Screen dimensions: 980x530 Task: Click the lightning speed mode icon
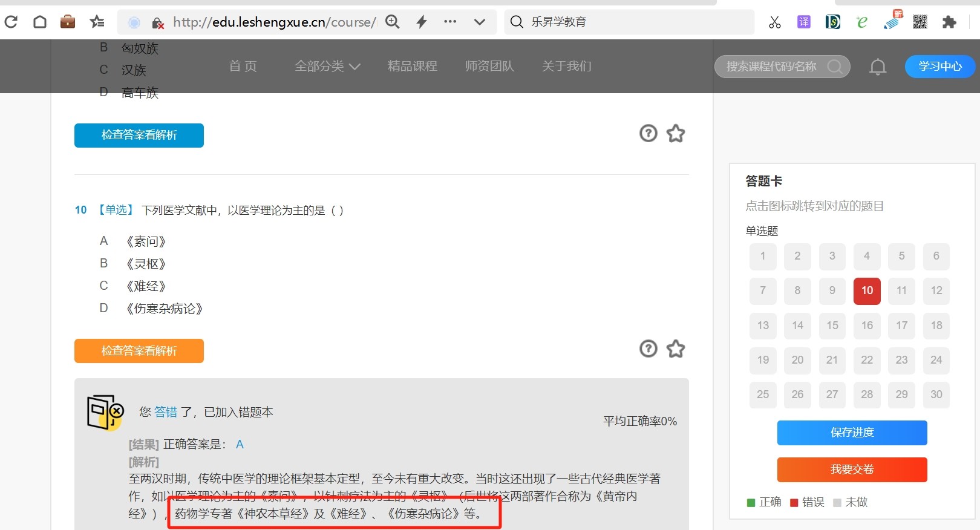point(422,22)
